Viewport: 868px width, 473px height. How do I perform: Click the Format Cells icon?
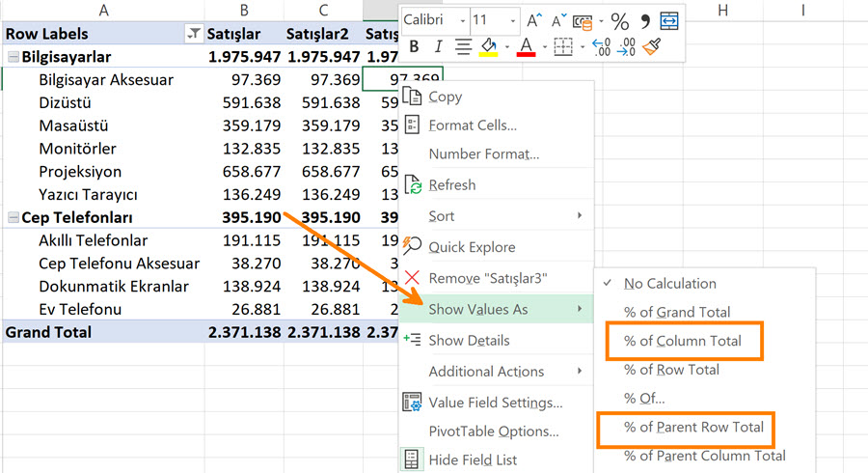[x=412, y=125]
